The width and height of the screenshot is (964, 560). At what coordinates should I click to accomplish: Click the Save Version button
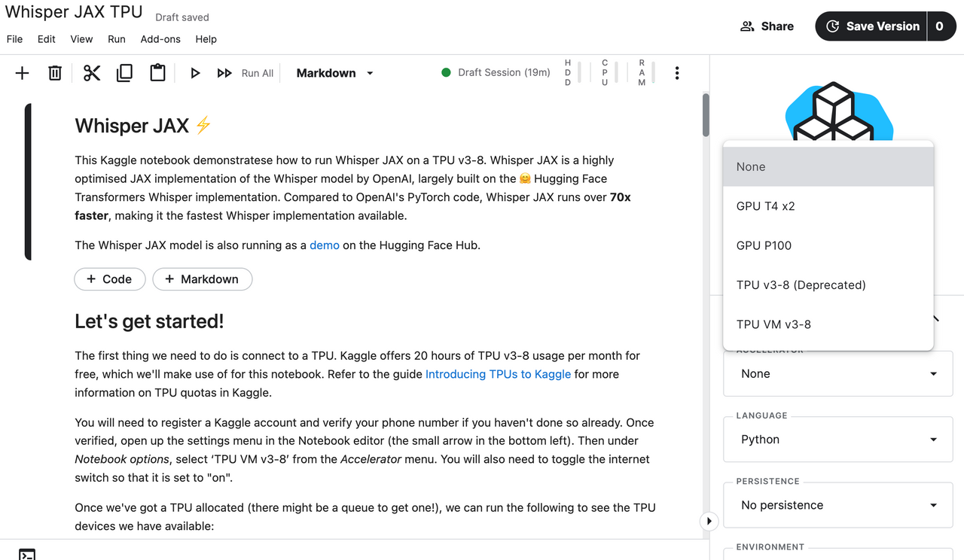click(x=872, y=26)
